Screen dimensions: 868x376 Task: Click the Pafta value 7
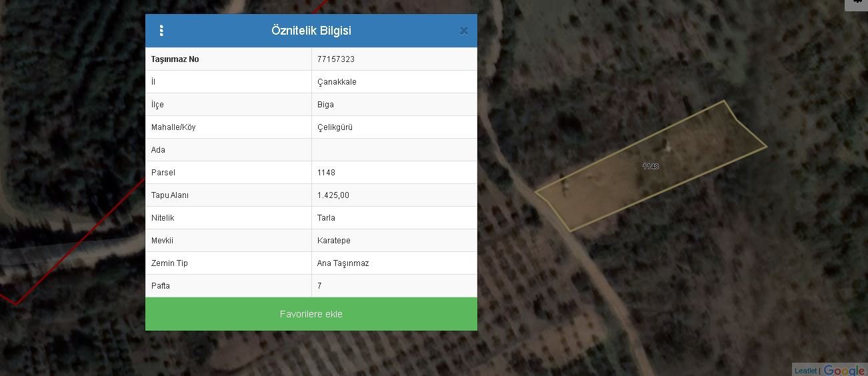coord(320,286)
